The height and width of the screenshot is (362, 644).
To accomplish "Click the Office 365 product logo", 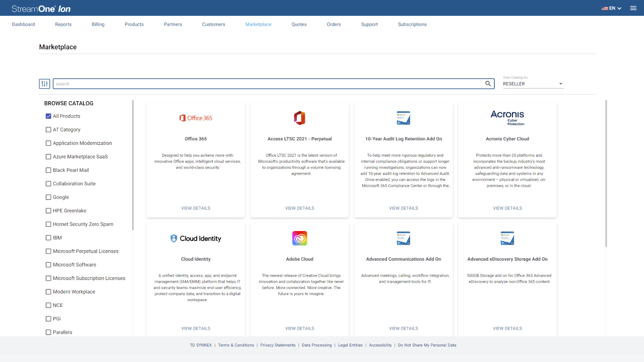I will (196, 118).
